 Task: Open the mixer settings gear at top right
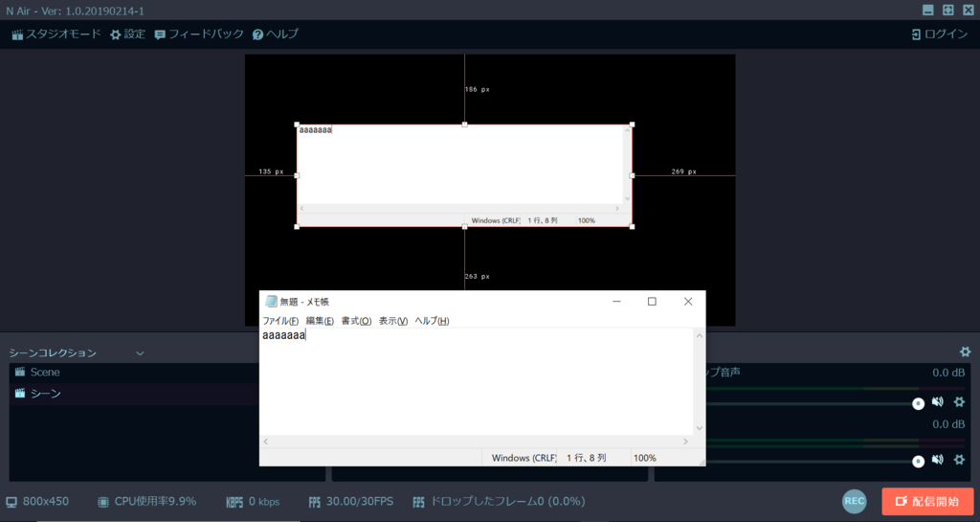coord(965,352)
